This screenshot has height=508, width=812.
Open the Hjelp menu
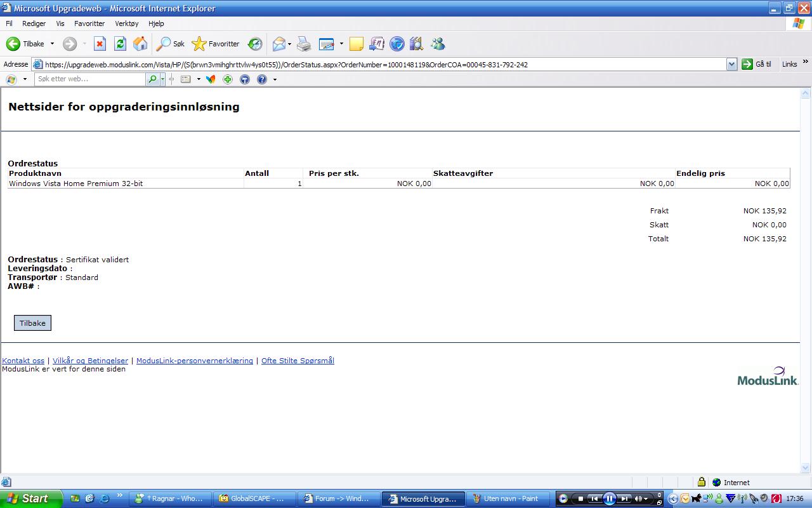[156, 23]
